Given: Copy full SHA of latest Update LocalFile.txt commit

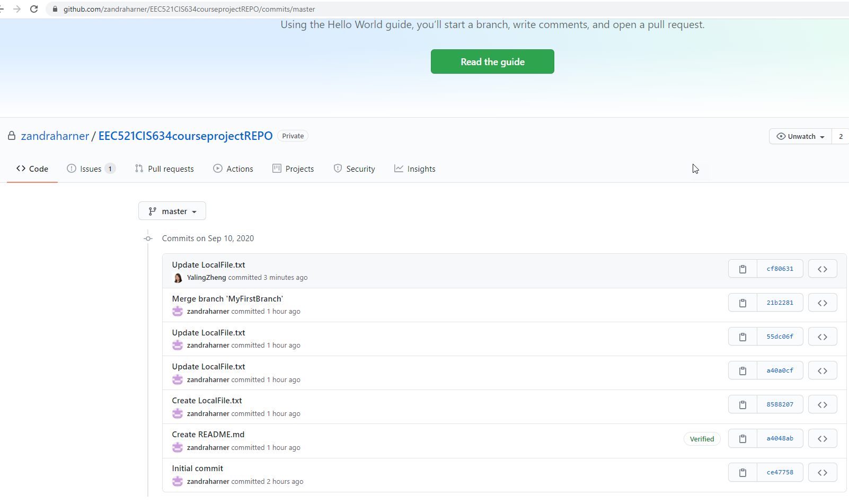Looking at the screenshot, I should pos(742,269).
